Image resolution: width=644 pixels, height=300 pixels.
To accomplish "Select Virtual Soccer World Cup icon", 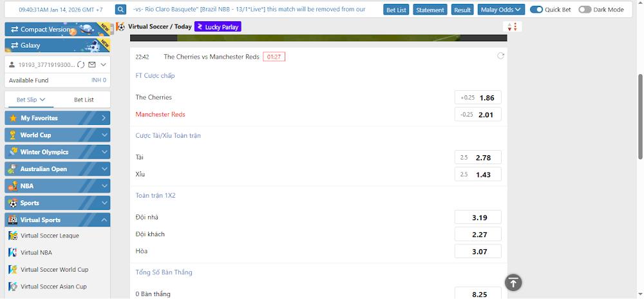I will point(12,270).
